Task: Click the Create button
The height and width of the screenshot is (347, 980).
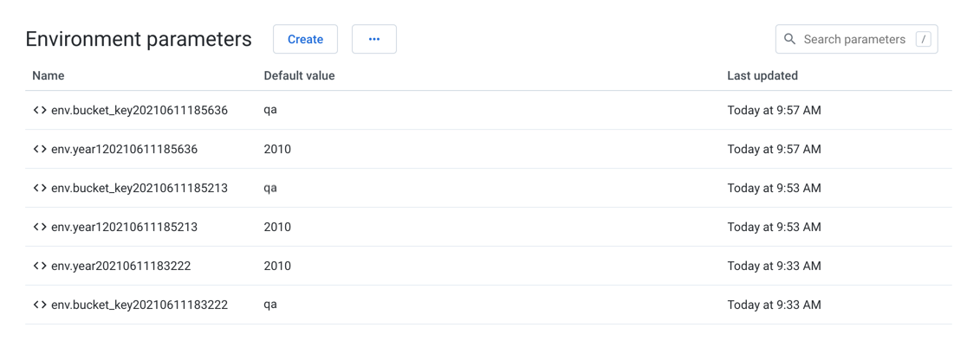Action: (305, 39)
